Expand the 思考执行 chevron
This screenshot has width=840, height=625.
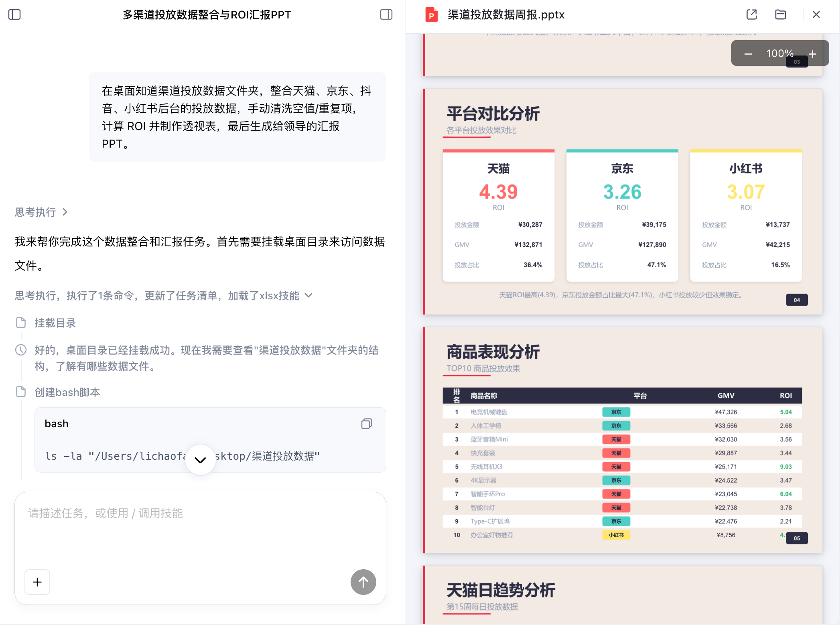click(65, 212)
